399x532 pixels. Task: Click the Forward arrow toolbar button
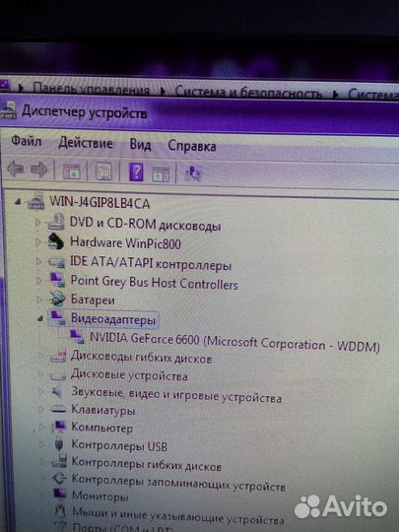click(x=39, y=169)
